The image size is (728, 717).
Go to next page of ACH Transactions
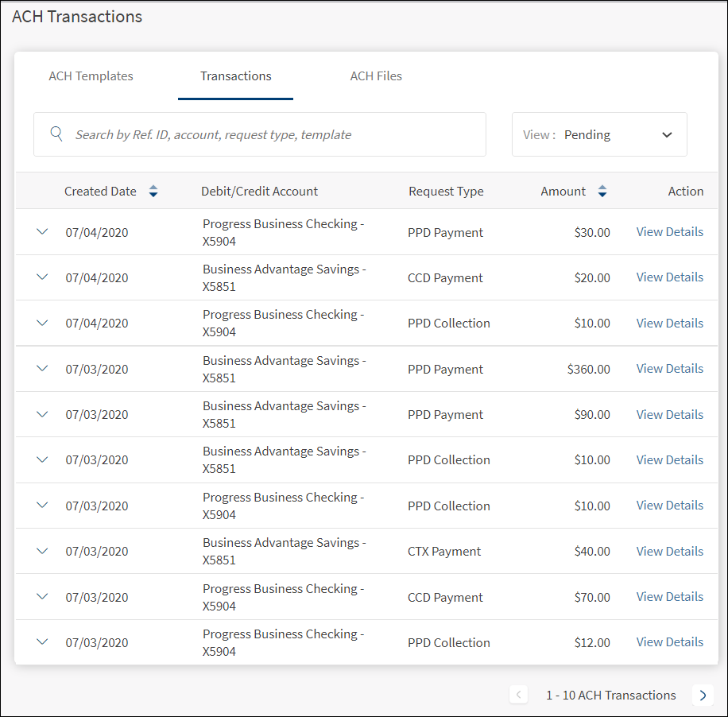(x=702, y=695)
